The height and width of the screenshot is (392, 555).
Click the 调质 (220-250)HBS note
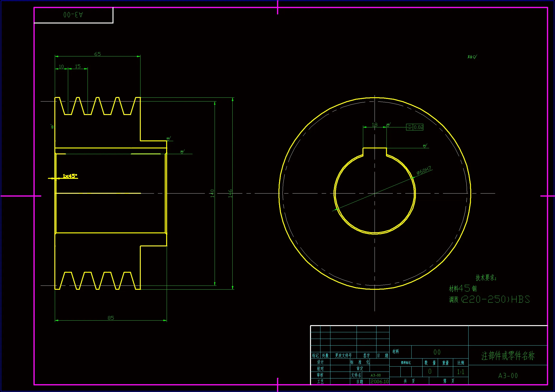(x=489, y=300)
